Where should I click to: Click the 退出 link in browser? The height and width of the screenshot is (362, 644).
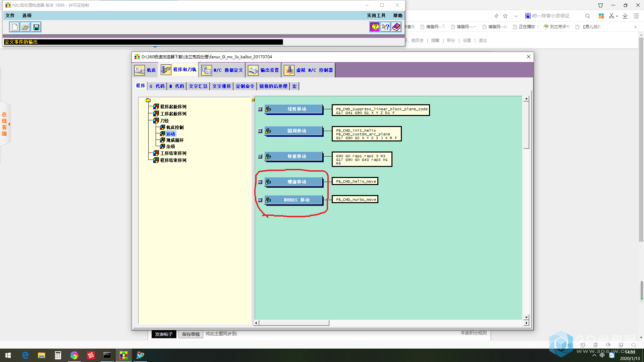(x=483, y=41)
